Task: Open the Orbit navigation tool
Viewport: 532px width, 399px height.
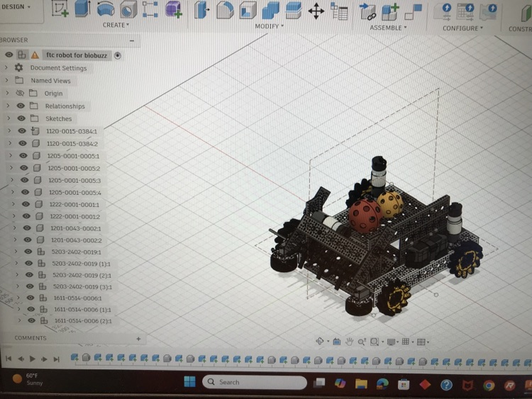Action: point(320,341)
